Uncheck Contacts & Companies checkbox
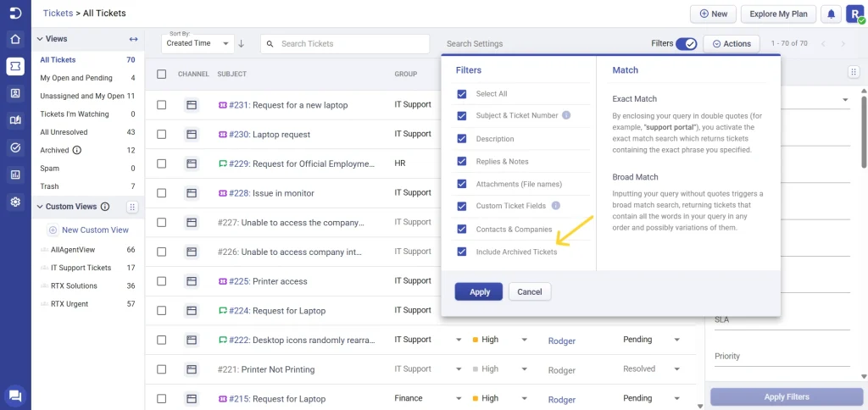 (x=462, y=229)
